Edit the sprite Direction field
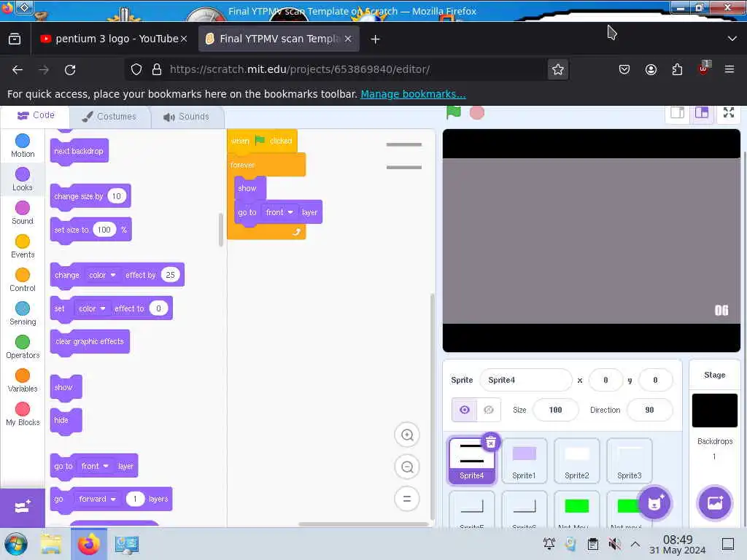This screenshot has height=560, width=747. click(649, 410)
